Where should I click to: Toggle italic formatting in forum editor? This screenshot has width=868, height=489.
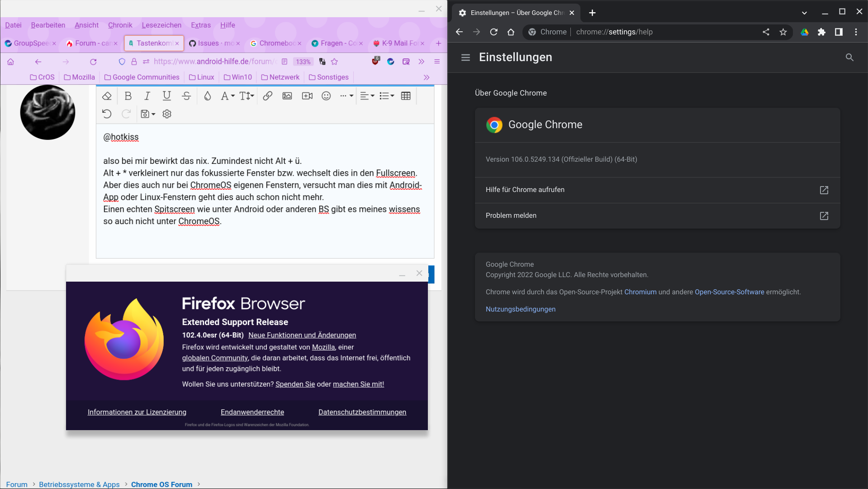click(x=147, y=96)
